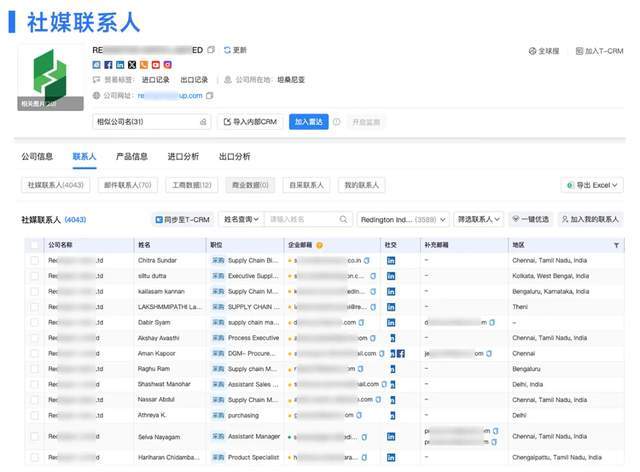
Task: Click the filter icon in 地区 column header
Action: pos(616,245)
